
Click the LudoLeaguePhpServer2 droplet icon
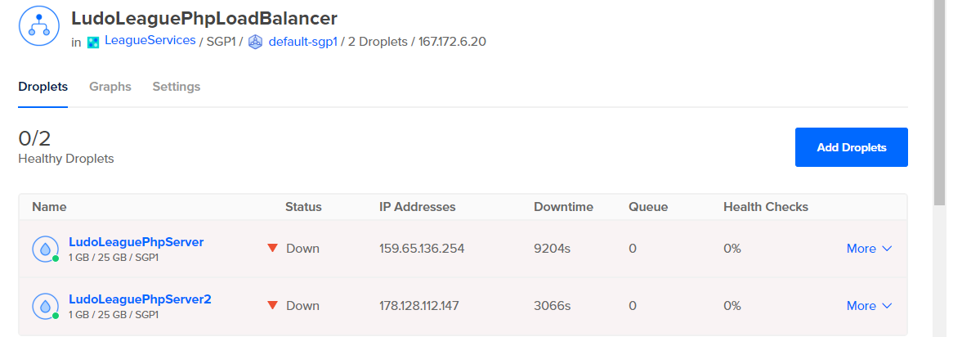(46, 306)
